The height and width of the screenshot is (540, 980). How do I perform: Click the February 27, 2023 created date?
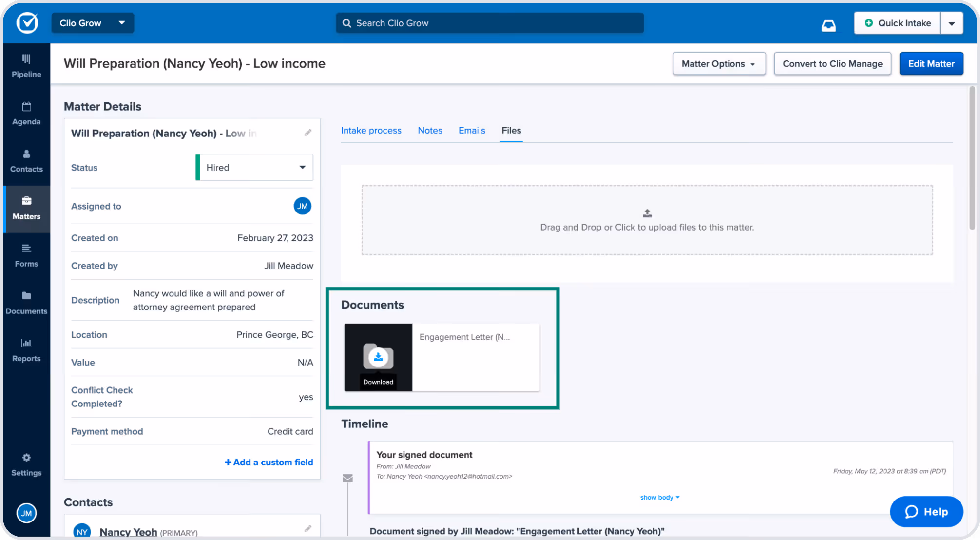pyautogui.click(x=275, y=238)
